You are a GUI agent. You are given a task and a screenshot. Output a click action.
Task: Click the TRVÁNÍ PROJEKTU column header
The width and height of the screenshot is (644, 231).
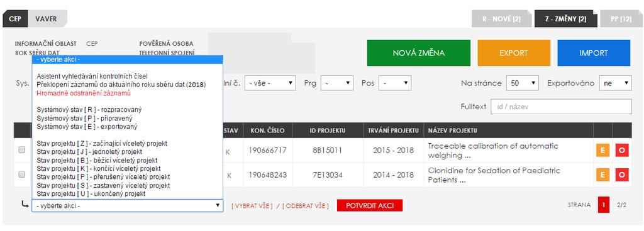[393, 131]
